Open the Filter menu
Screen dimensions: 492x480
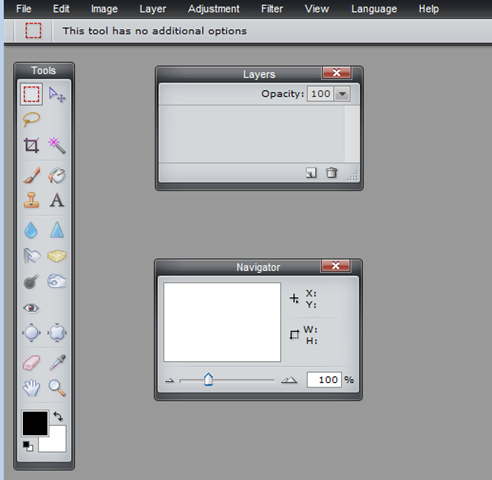(x=272, y=9)
